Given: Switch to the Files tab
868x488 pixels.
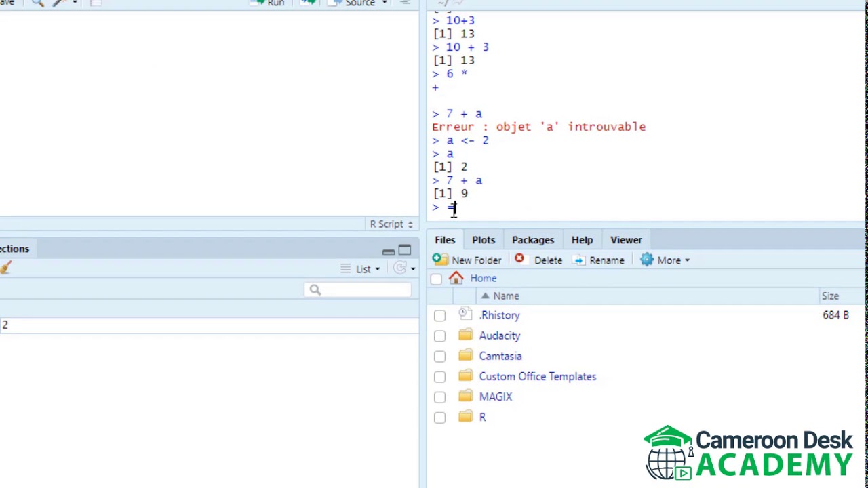Looking at the screenshot, I should tap(445, 240).
